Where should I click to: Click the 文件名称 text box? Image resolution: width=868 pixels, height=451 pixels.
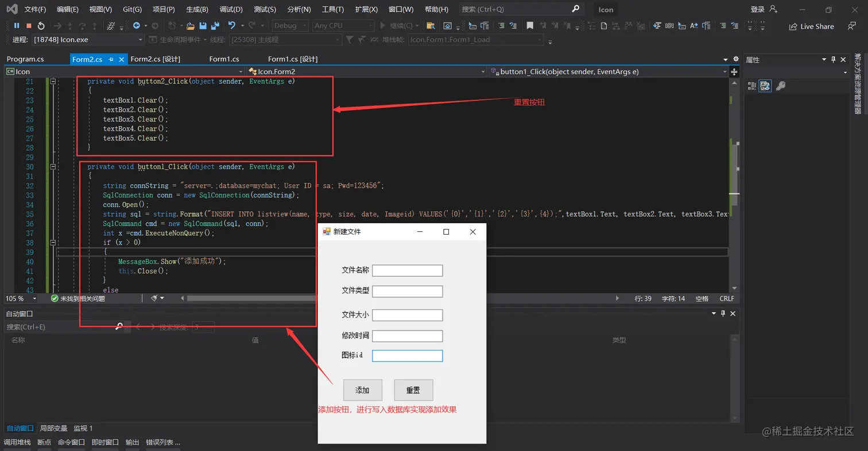pos(408,270)
